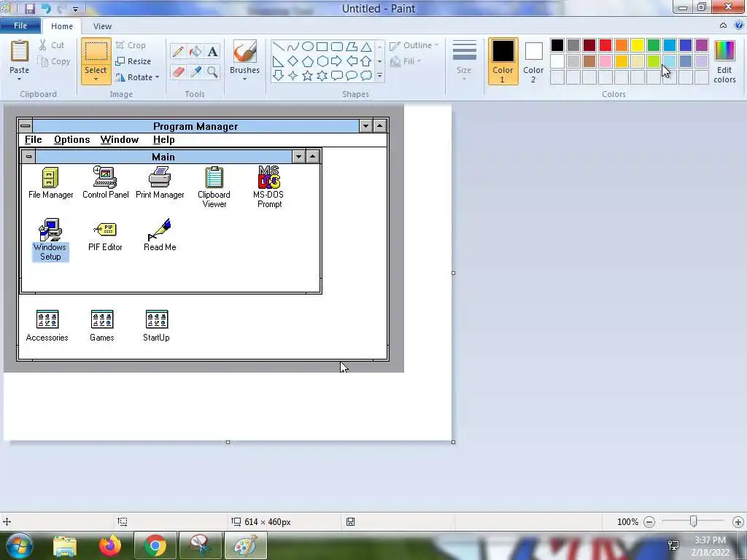747x560 pixels.
Task: Click the canvas bottom-right resize handle
Action: [454, 443]
